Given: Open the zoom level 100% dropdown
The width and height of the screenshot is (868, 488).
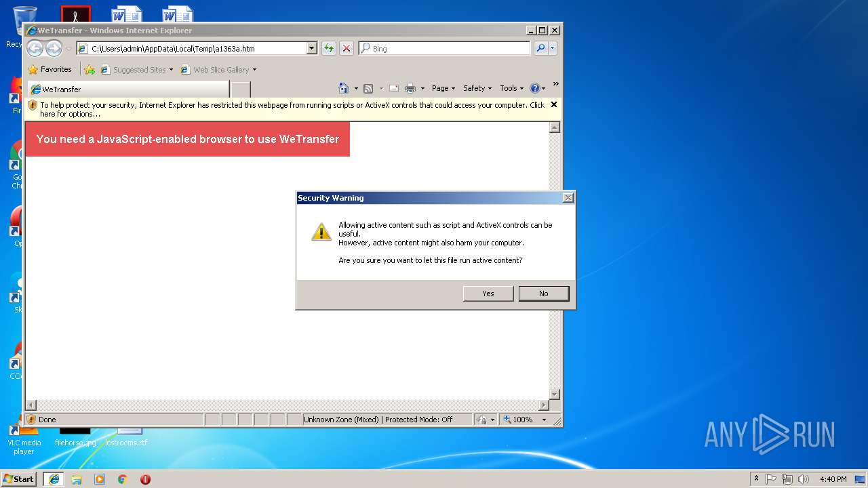Looking at the screenshot, I should click(x=543, y=420).
